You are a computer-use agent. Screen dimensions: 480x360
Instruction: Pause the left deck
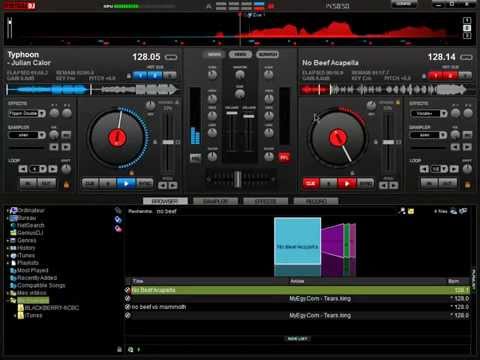coord(108,184)
